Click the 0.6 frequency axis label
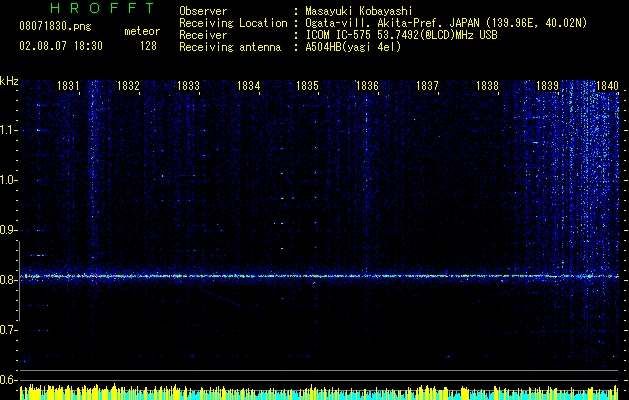 [x=7, y=380]
